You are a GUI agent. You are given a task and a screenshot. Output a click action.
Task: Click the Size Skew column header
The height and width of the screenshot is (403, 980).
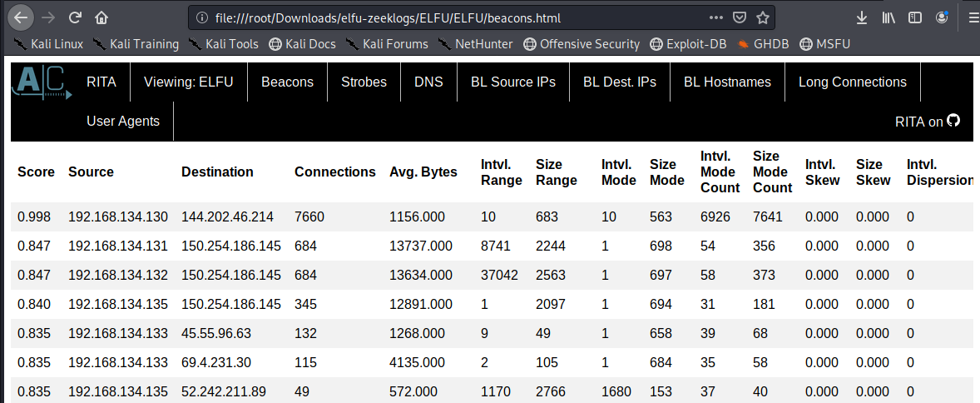(x=874, y=172)
